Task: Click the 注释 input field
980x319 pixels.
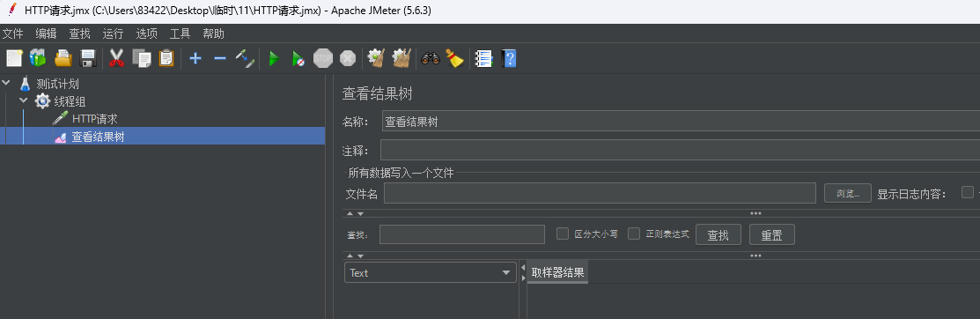Action: point(680,151)
